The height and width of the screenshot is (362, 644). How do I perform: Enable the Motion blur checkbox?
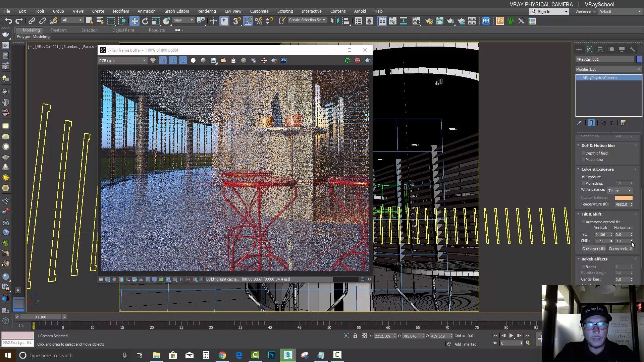click(583, 160)
